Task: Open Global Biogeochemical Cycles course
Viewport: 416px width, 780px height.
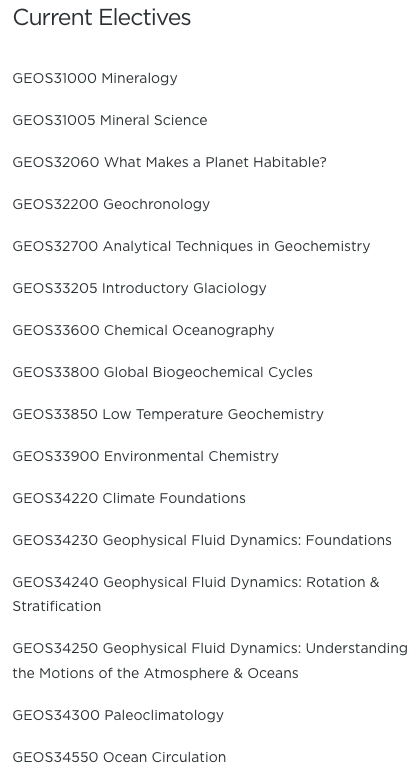Action: [x=163, y=373]
